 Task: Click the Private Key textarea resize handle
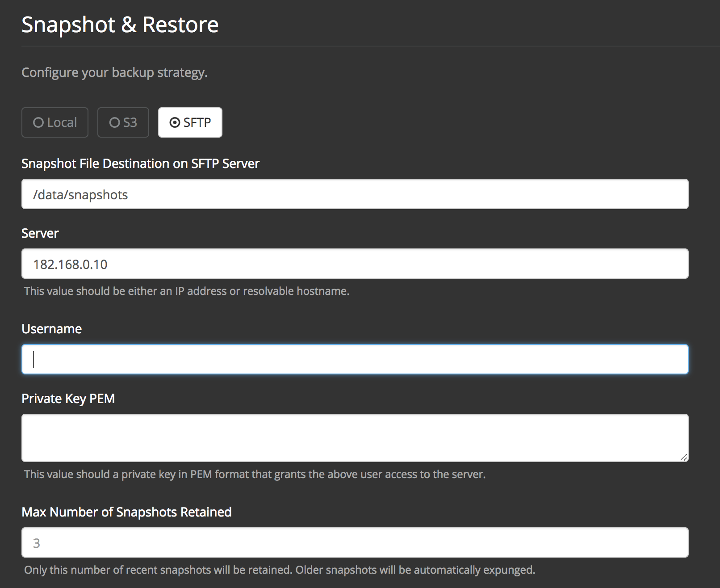(x=683, y=457)
